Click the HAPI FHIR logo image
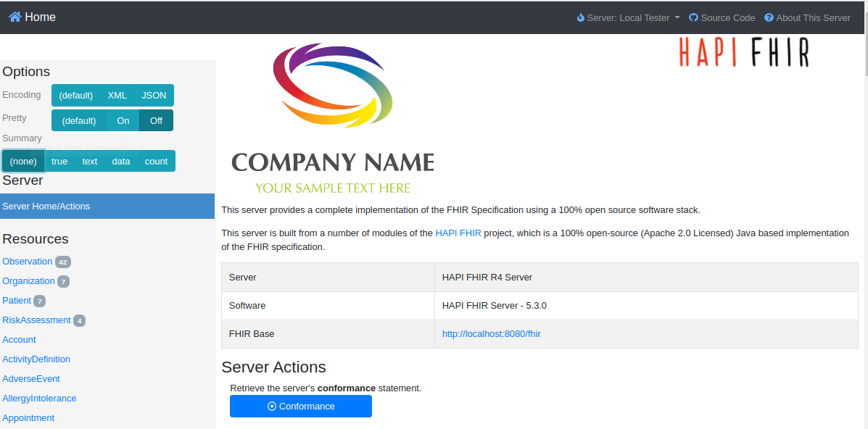Image resolution: width=868 pixels, height=429 pixels. [x=744, y=53]
